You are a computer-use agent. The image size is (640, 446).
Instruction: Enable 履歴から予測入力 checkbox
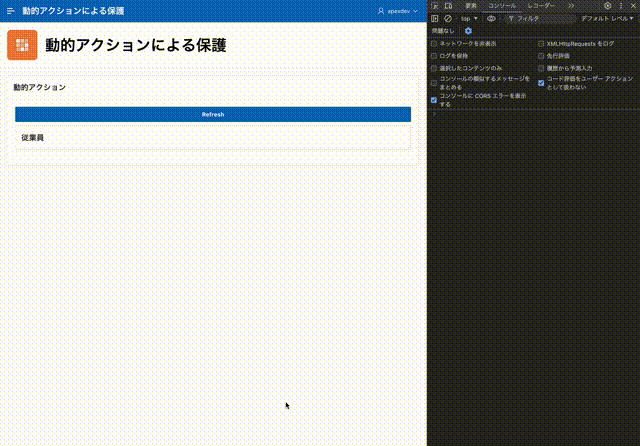coord(541,68)
